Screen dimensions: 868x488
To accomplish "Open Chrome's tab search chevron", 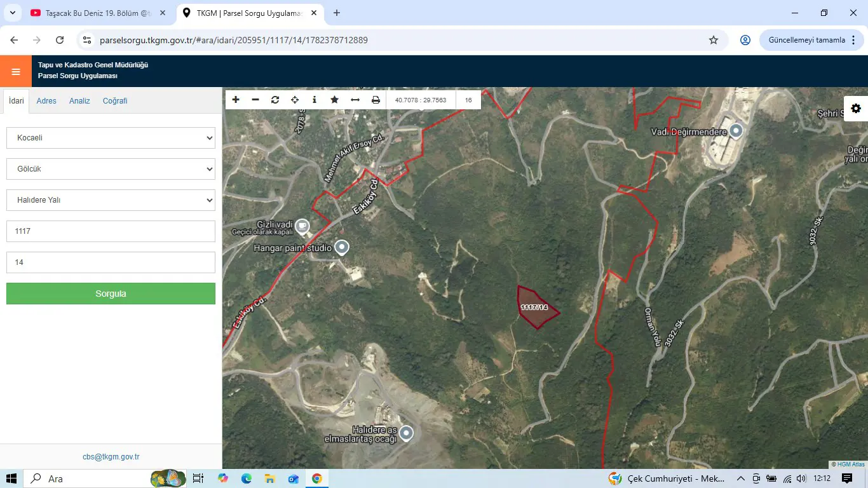I will [x=12, y=13].
